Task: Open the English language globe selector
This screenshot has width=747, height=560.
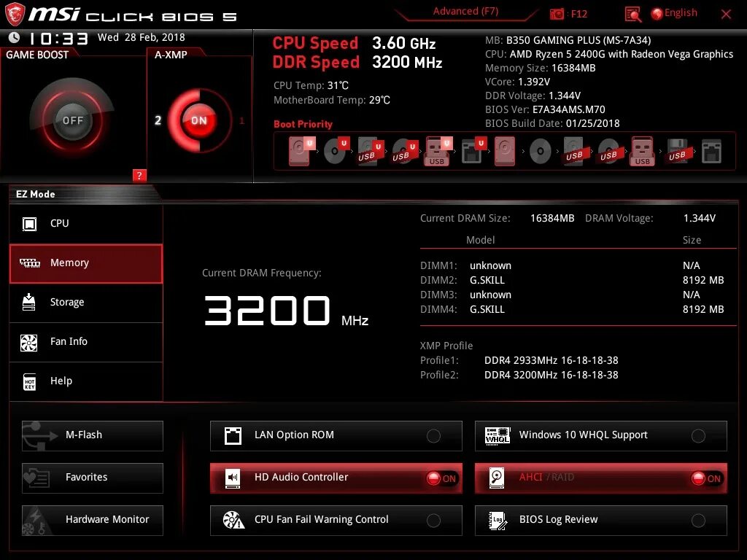Action: [x=674, y=13]
